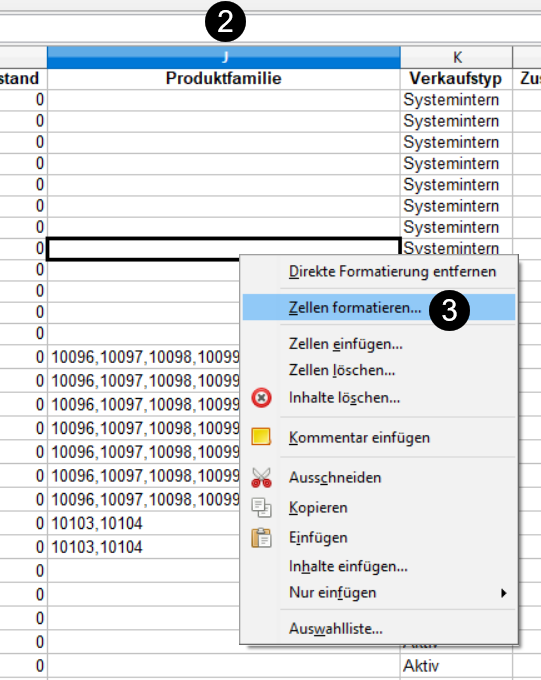Viewport: 541px width, 680px height.
Task: Choose Zellen formatieren... from context menu
Action: click(378, 307)
